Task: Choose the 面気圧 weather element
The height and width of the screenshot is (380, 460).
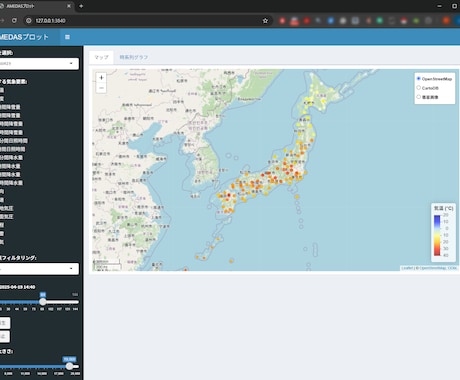Action: tap(7, 216)
